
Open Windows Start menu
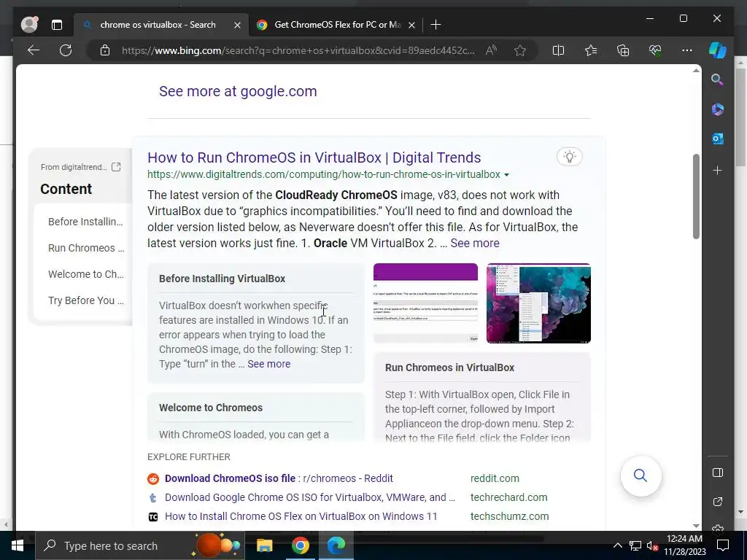(x=18, y=545)
